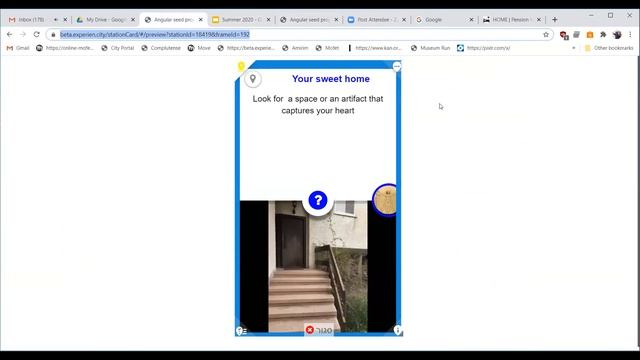Open the online-mofe bookmark
This screenshot has width=640, height=360.
(65, 48)
